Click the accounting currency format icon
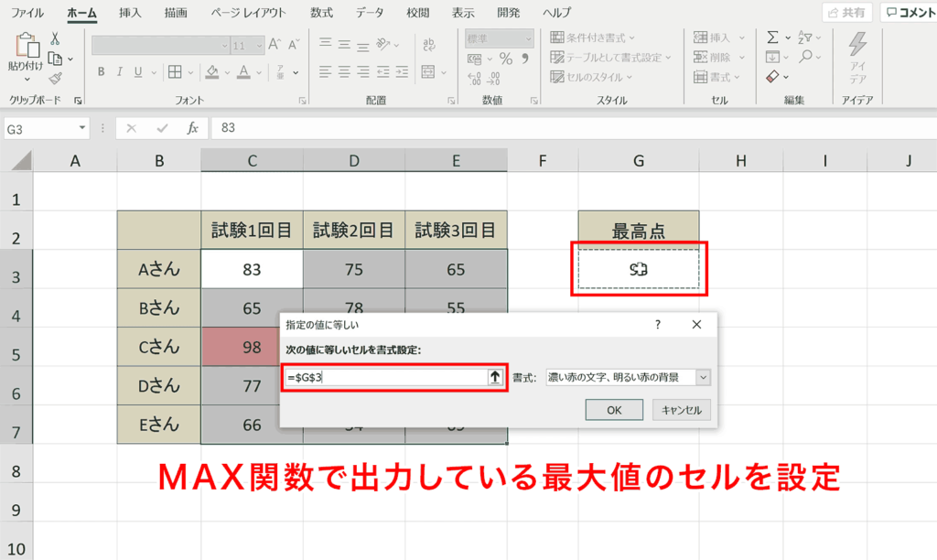This screenshot has width=937, height=560. click(475, 59)
